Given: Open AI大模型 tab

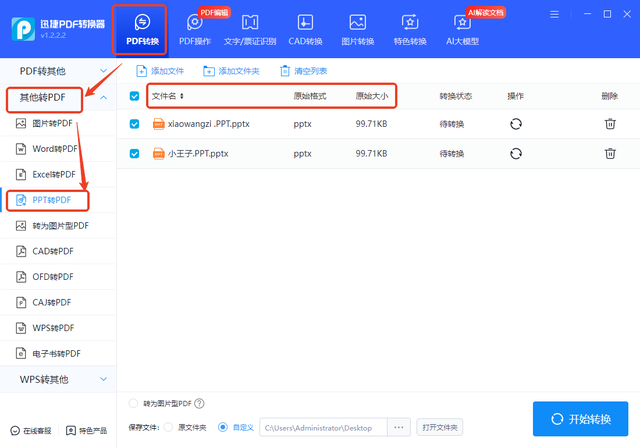Looking at the screenshot, I should (x=462, y=29).
